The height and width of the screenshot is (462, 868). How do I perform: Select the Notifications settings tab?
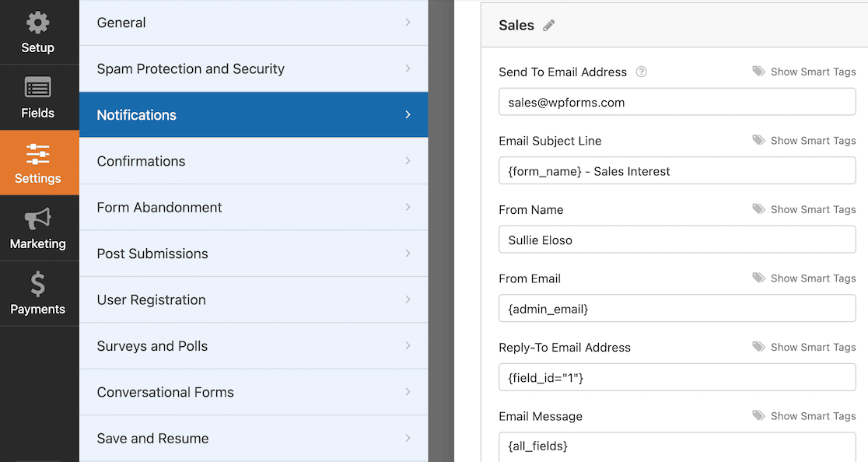[x=253, y=115]
